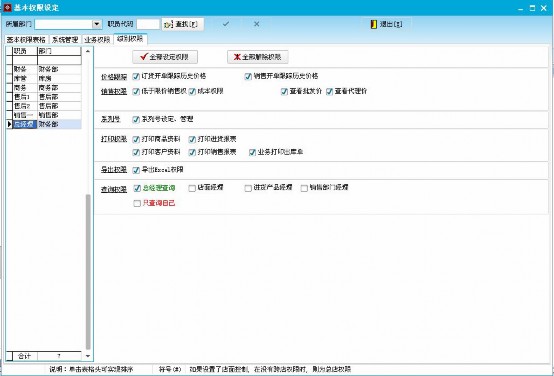Click the employee list vertical scrollbar thumb
554x376 pixels.
[88, 271]
